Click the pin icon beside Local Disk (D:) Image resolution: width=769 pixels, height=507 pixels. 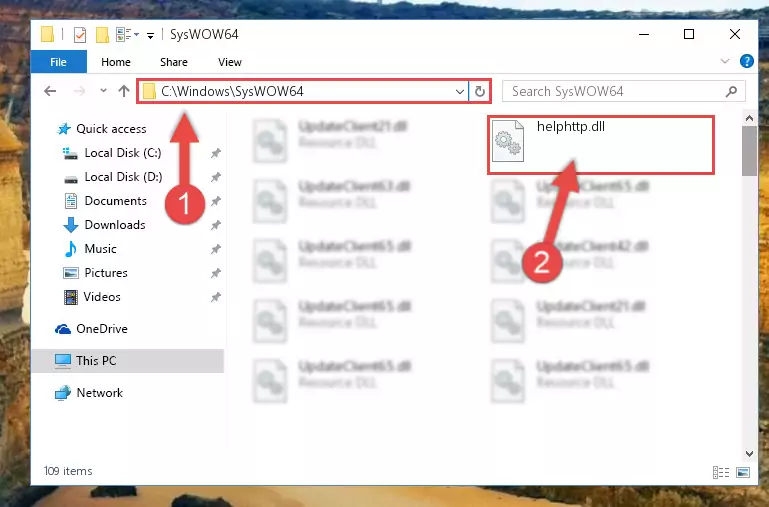tap(215, 177)
